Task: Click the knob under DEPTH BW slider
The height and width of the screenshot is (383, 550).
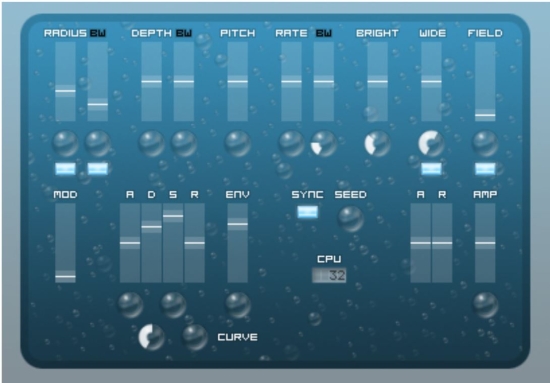Action: coord(184,144)
